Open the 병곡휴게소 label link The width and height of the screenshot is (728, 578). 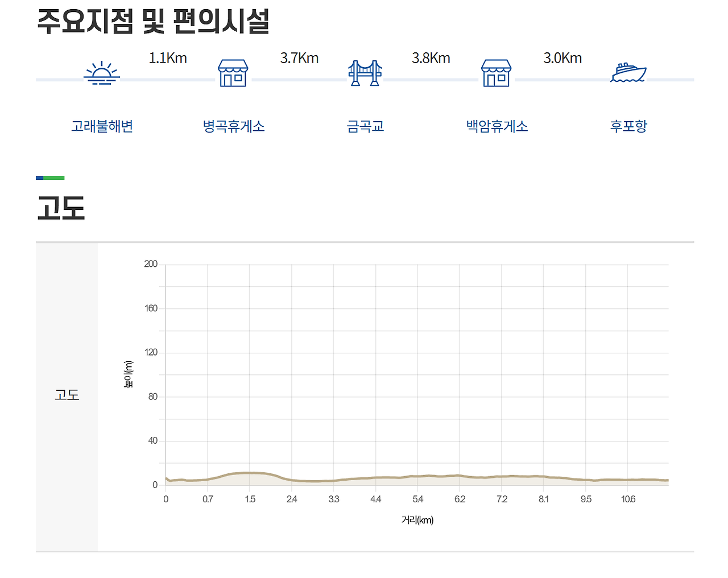pos(234,126)
